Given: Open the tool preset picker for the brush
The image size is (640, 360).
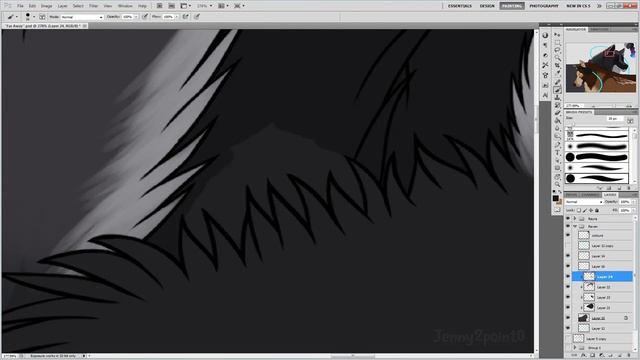Looking at the screenshot, I should [12, 17].
